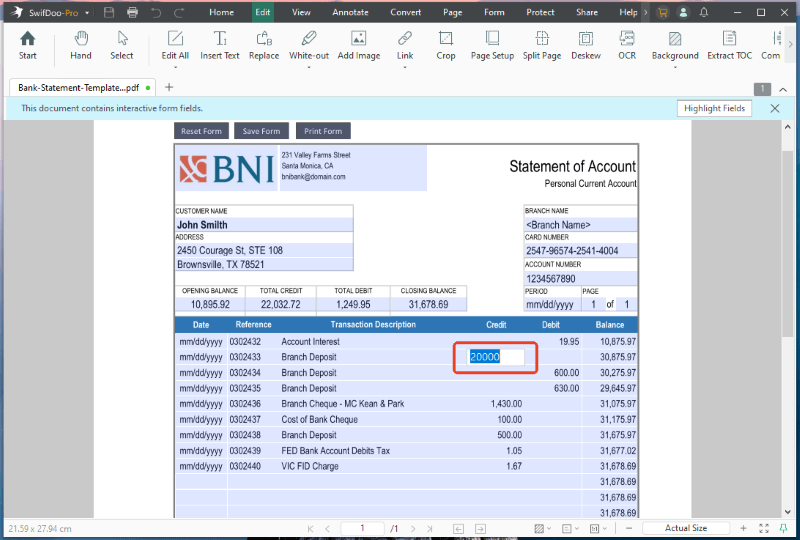The height and width of the screenshot is (540, 800).
Task: Dismiss the interactive form fields notice
Action: [774, 108]
